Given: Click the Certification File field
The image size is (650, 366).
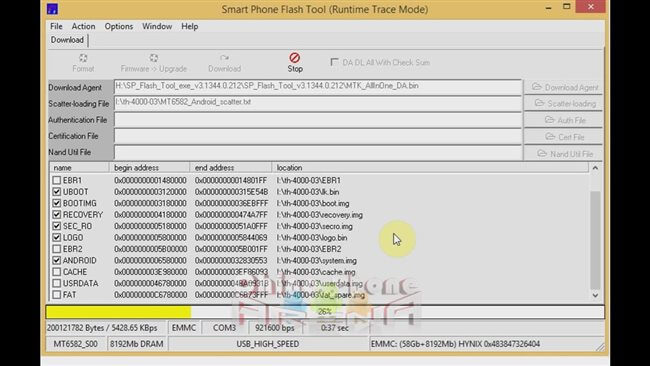Looking at the screenshot, I should coord(318,136).
